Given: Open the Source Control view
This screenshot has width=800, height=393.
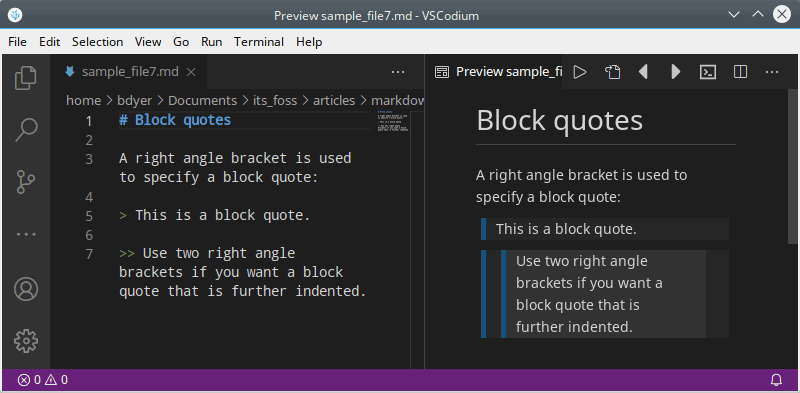Looking at the screenshot, I should [26, 182].
